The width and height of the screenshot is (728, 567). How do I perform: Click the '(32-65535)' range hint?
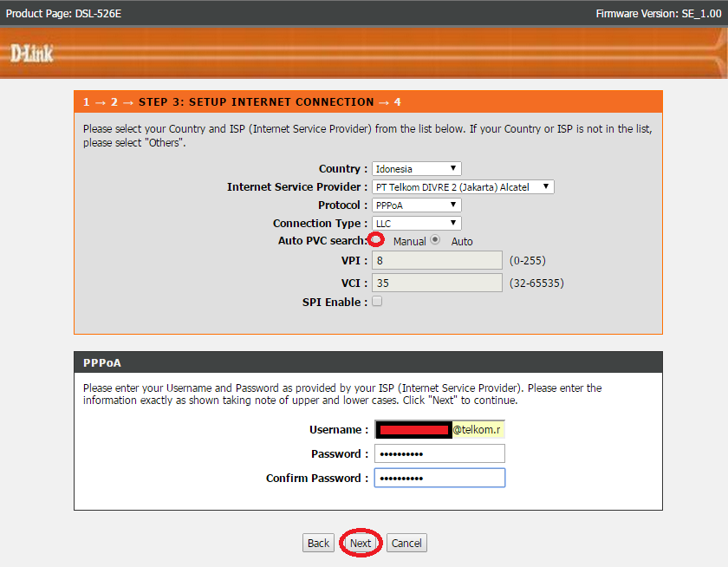click(x=536, y=283)
